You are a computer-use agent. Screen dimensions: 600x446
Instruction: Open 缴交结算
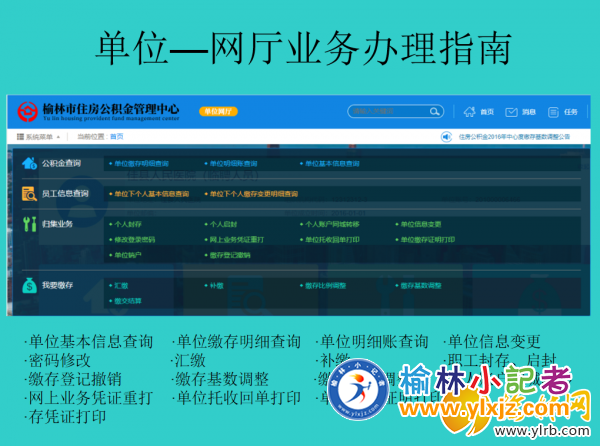[x=128, y=301]
